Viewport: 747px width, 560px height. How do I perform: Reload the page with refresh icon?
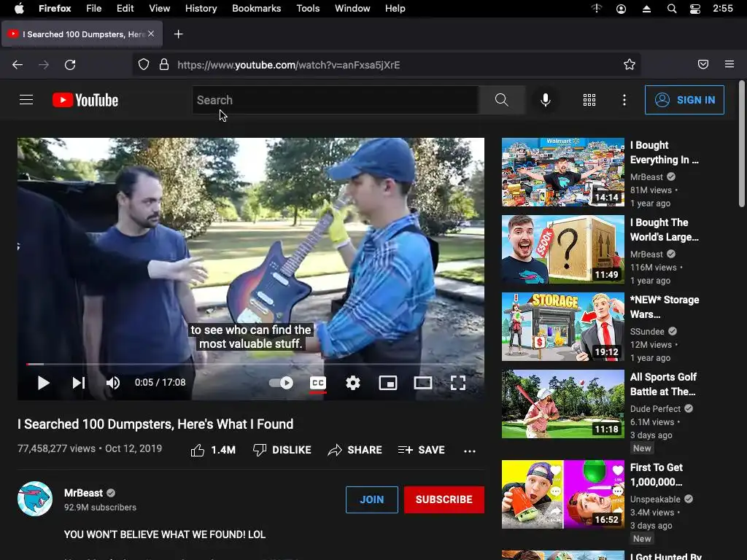tap(70, 65)
